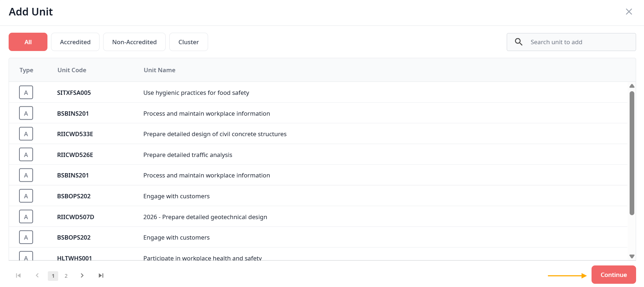The height and width of the screenshot is (287, 644).
Task: Focus the Search unit to add field
Action: 579,42
